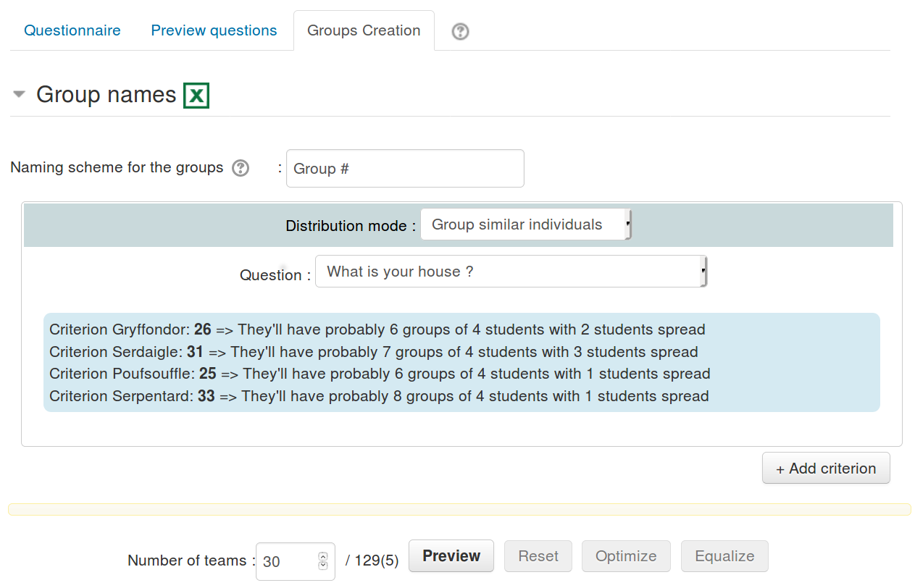915x588 pixels.
Task: Switch to the Questionnaire tab
Action: (x=72, y=30)
